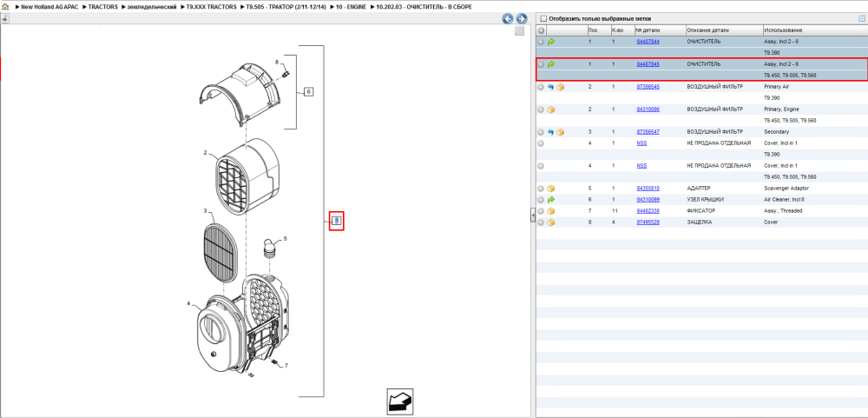Open the земледельческий breadcrumb
The height and width of the screenshot is (418, 868).
pos(152,7)
